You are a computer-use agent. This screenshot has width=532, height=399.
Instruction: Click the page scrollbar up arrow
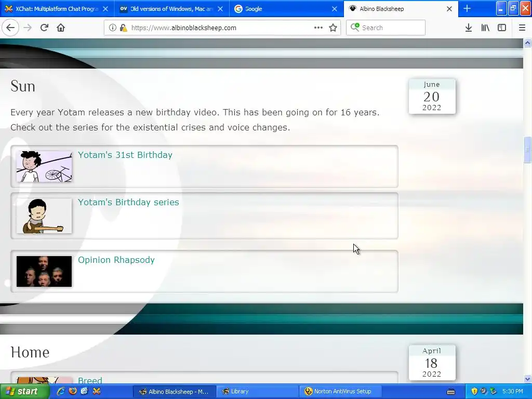[x=528, y=43]
